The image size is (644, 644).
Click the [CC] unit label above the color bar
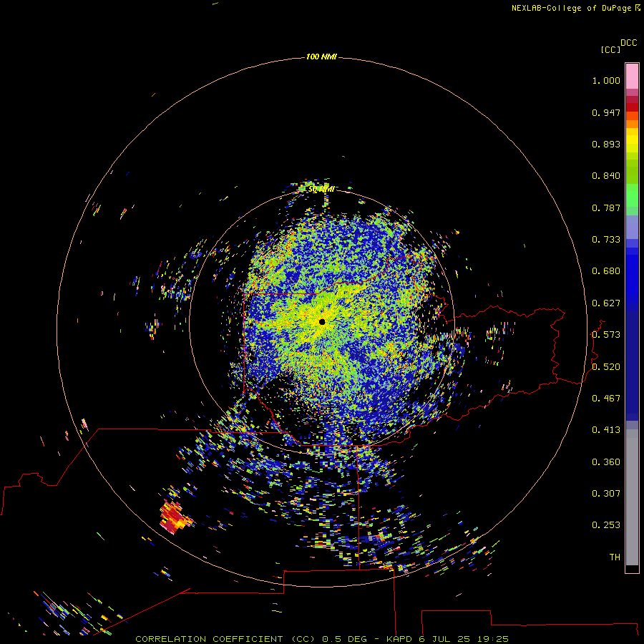(610, 49)
